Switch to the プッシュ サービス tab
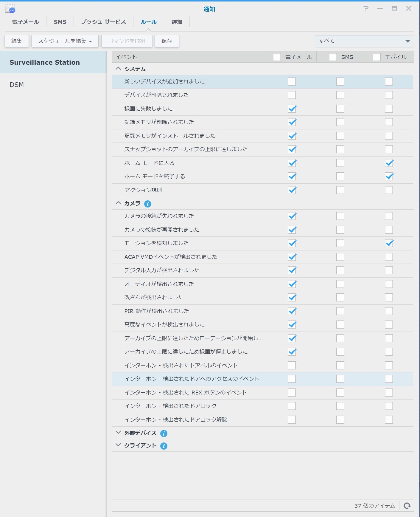 coord(103,22)
